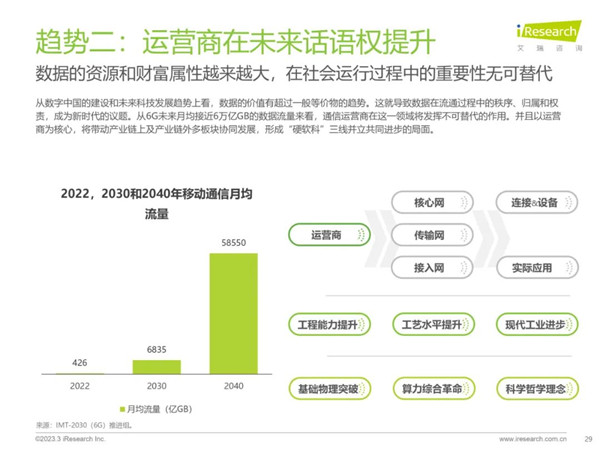Screen dimensions: 600x450
Task: Click the 6835 data label
Action: 157,349
